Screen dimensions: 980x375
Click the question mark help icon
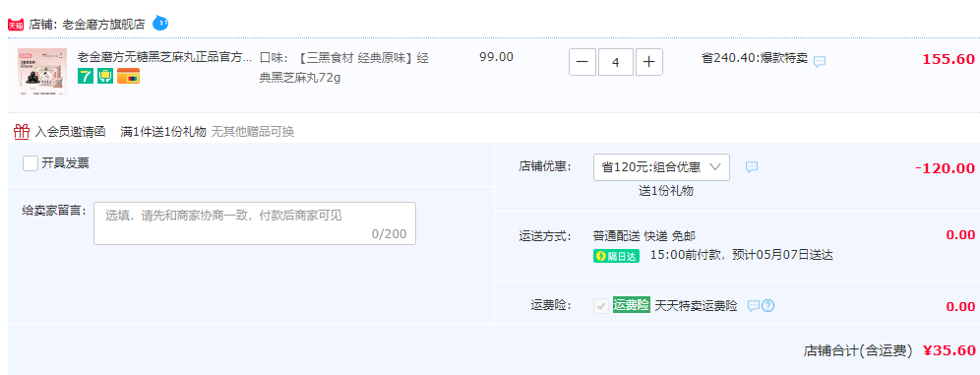pos(768,306)
